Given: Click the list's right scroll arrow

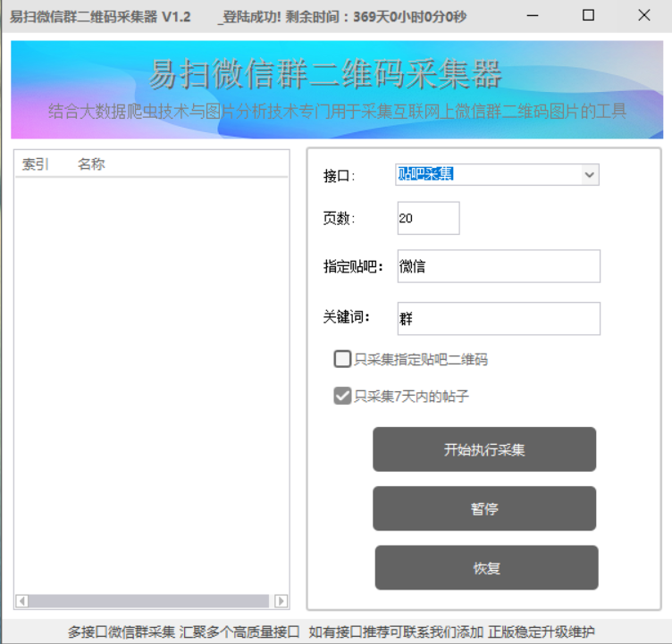Looking at the screenshot, I should 281,601.
